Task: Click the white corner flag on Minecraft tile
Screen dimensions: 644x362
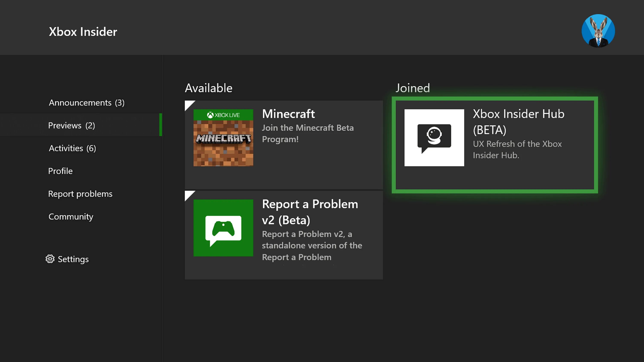Action: coord(188,104)
